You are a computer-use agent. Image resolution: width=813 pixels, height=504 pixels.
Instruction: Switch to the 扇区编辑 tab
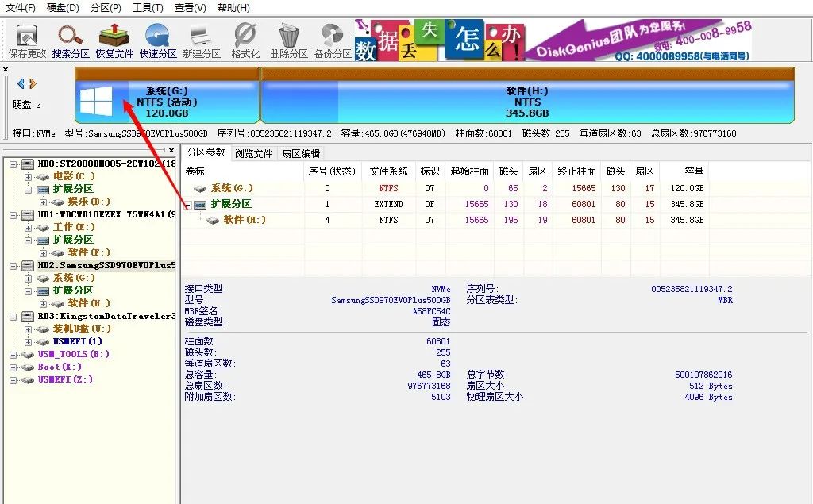[301, 153]
